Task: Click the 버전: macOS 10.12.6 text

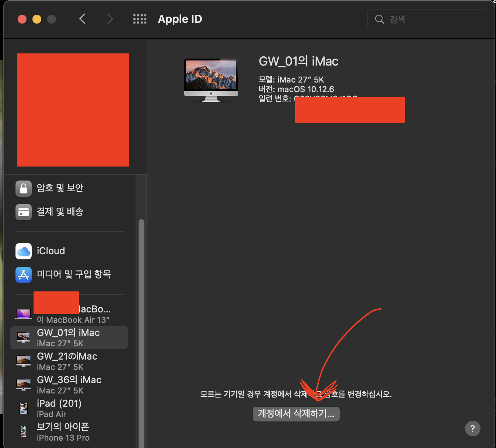Action: tap(296, 89)
